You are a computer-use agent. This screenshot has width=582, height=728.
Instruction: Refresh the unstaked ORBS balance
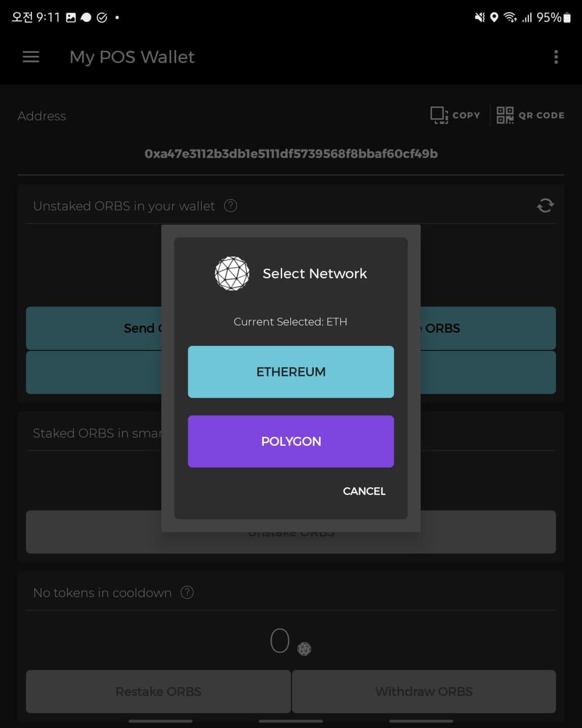pyautogui.click(x=545, y=205)
